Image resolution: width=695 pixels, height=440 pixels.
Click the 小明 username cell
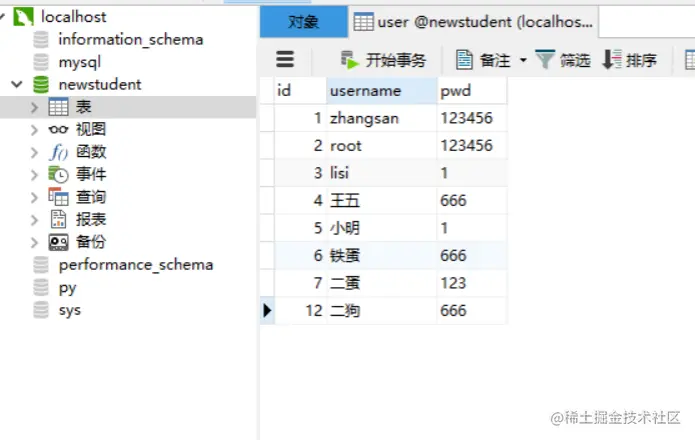pos(382,228)
